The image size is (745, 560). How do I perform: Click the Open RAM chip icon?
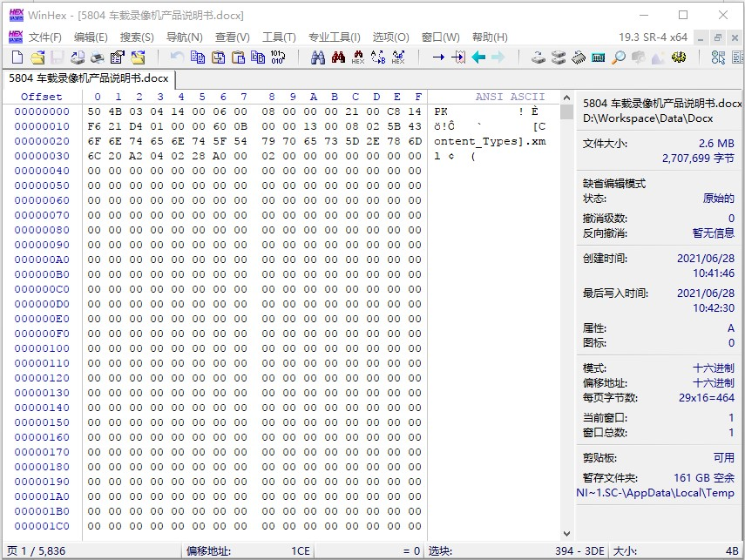[579, 57]
